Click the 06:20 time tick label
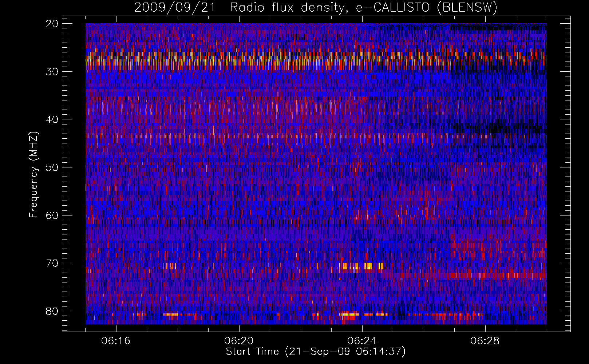Viewport: 589px width, 364px height. point(239,341)
